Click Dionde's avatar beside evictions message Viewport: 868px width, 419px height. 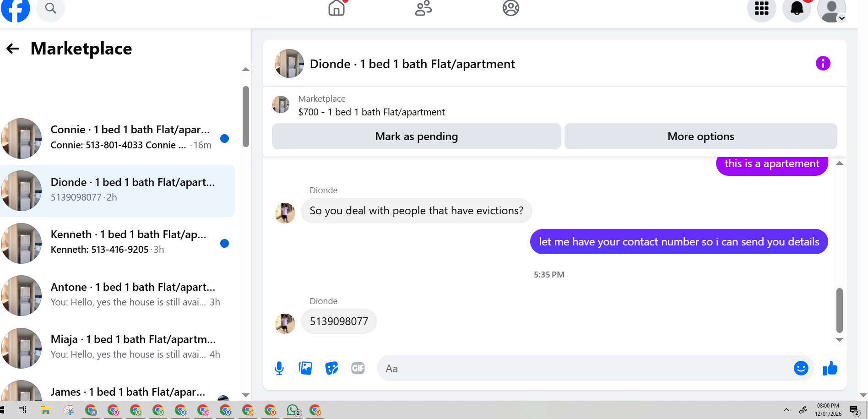[x=285, y=213]
